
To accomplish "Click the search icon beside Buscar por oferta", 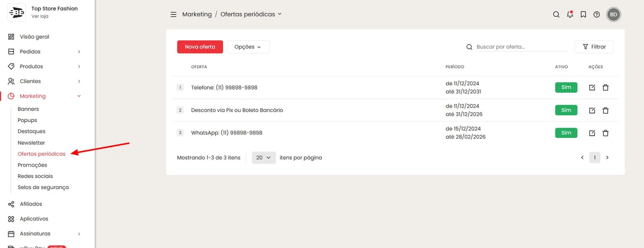I will pos(469,47).
